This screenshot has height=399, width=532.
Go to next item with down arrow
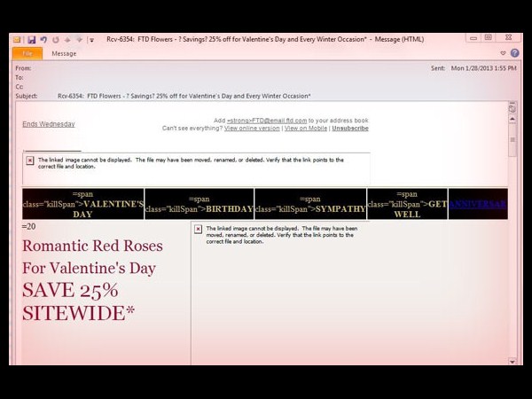[x=78, y=39]
